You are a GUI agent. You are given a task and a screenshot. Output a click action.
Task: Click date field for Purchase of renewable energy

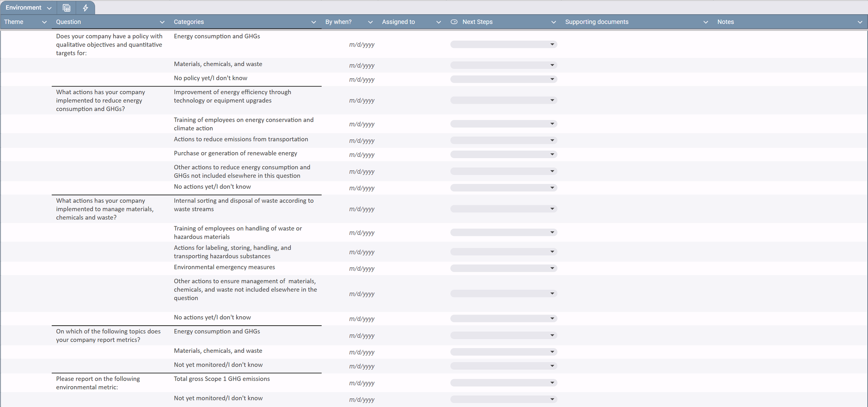click(x=361, y=155)
